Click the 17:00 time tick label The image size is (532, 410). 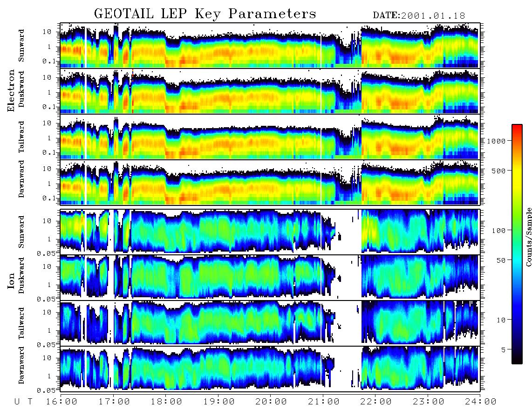(114, 402)
